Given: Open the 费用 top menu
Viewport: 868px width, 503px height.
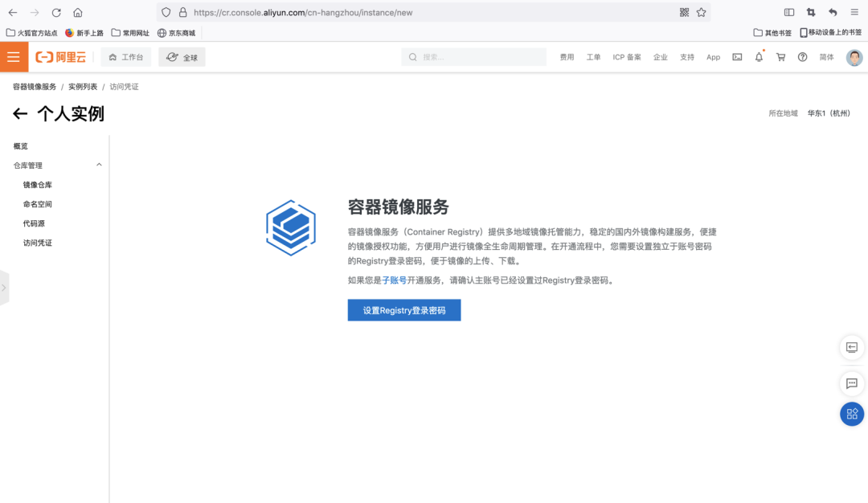Looking at the screenshot, I should tap(567, 57).
